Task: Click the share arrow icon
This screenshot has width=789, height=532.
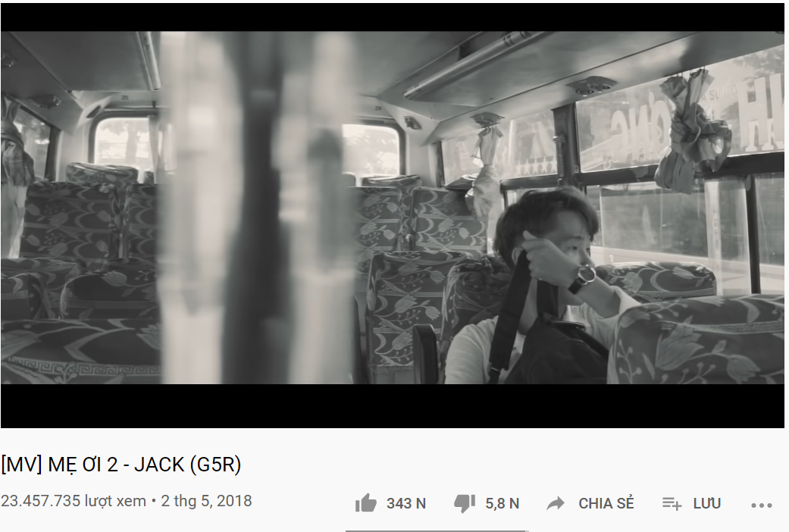Action: click(556, 503)
